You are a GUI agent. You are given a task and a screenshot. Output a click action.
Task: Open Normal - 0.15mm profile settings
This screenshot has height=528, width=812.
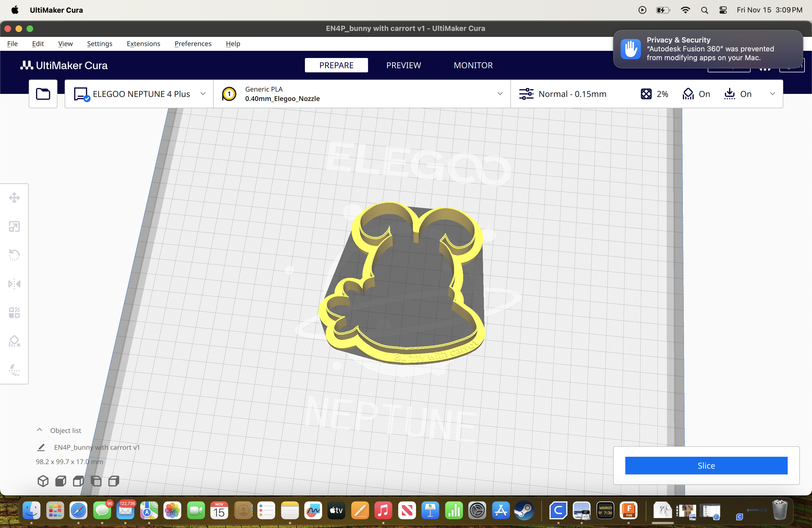tap(563, 94)
